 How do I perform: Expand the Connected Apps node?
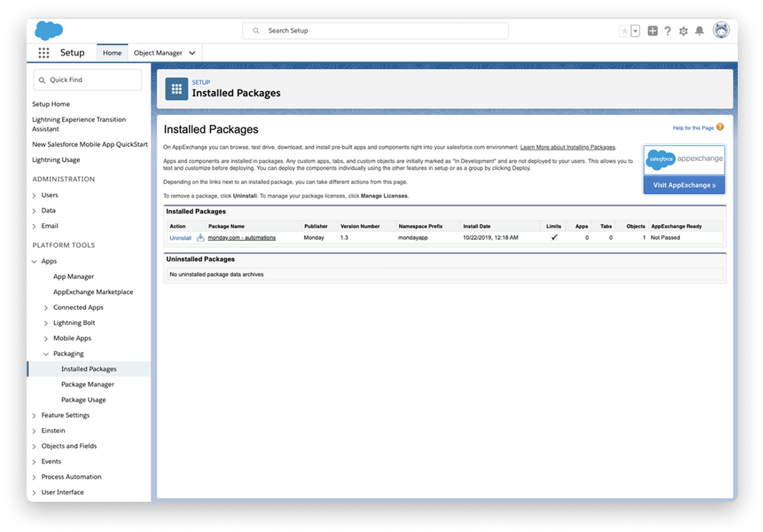click(46, 308)
